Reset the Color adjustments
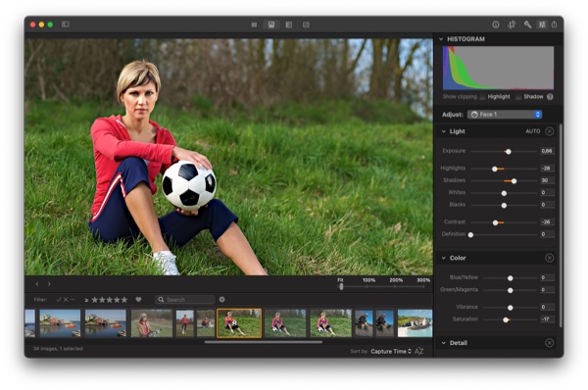The image size is (588, 390). click(x=550, y=258)
